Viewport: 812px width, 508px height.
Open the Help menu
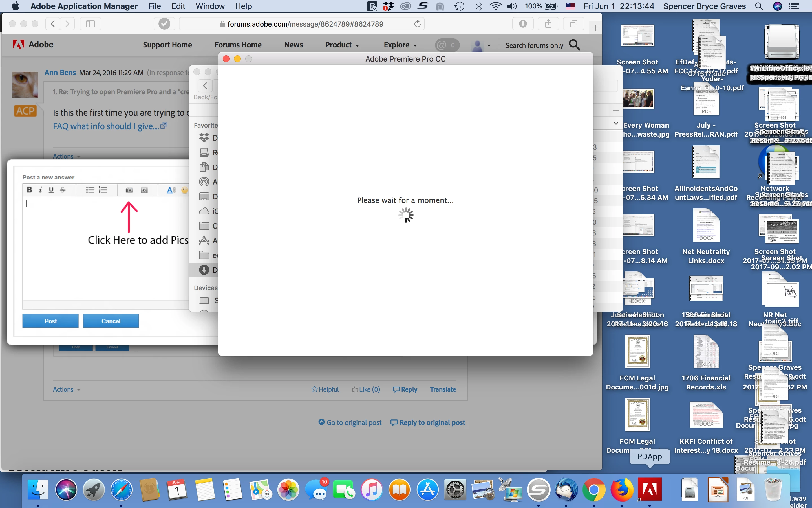pos(243,6)
